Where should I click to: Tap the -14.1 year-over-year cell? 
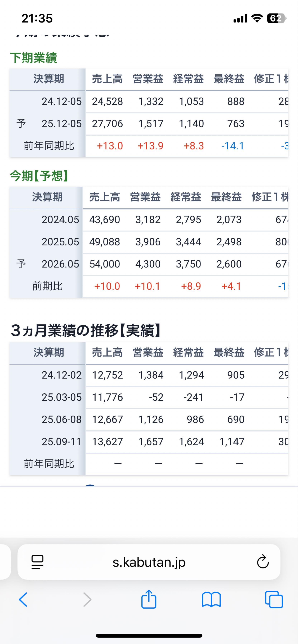point(233,146)
